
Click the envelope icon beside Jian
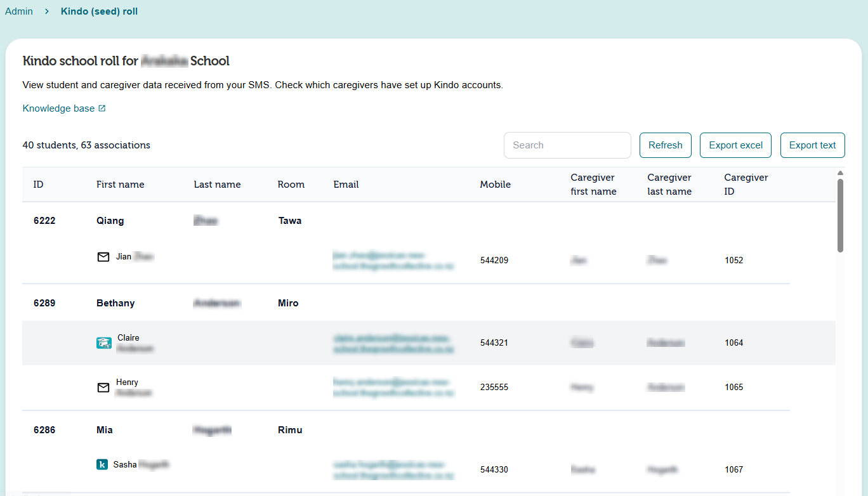103,257
